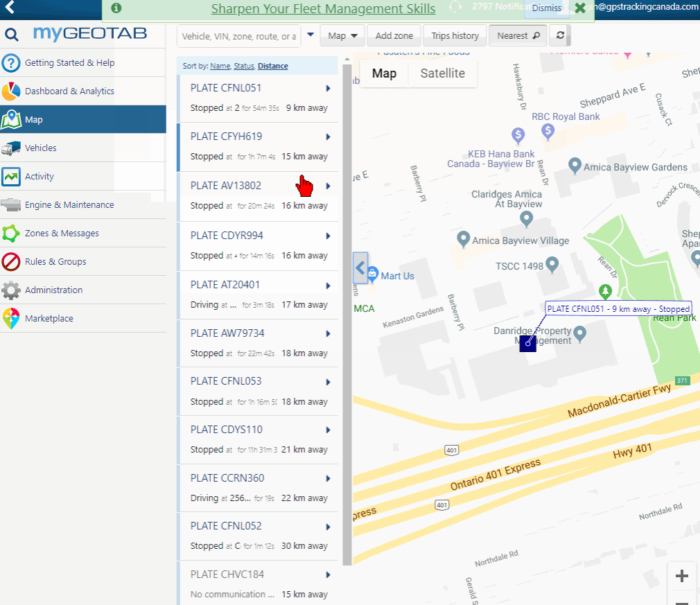Open the Map options dropdown button
Viewport: 700px width, 605px height.
342,36
